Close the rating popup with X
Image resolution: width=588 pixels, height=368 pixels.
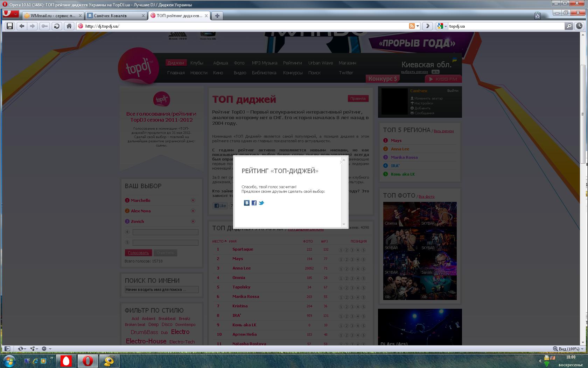click(x=341, y=162)
